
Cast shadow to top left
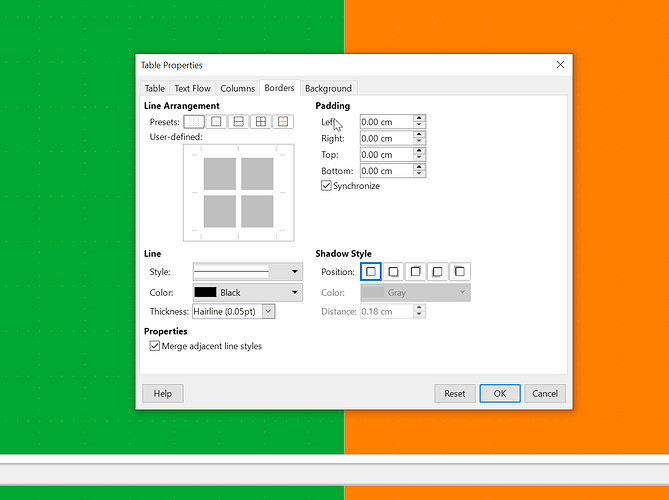[460, 271]
